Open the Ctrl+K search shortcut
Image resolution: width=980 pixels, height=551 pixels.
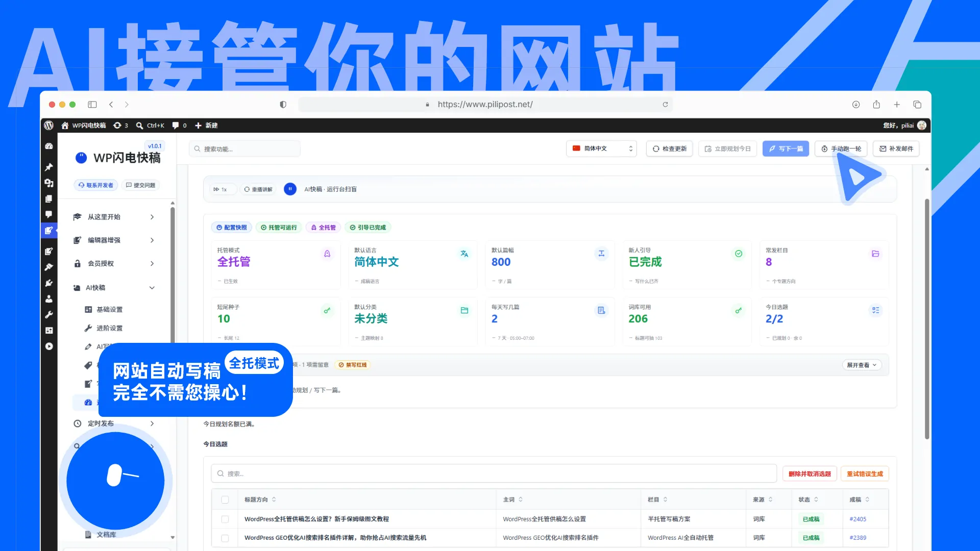tap(150, 126)
